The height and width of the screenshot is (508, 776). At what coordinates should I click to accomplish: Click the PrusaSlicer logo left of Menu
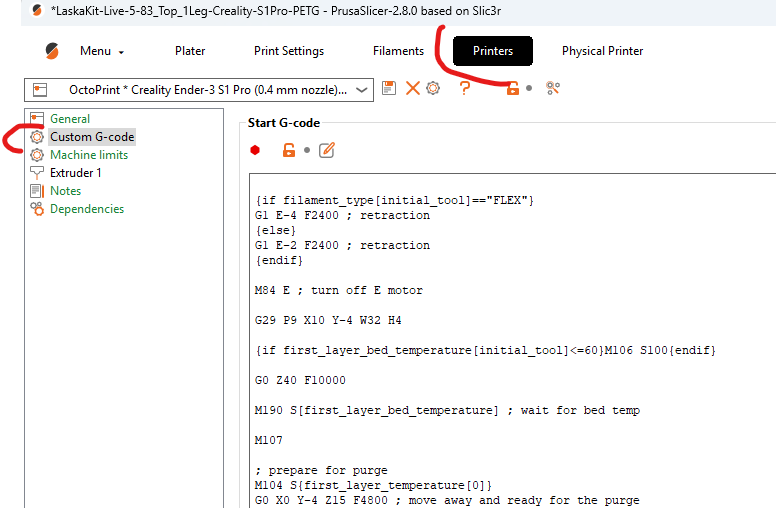52,51
